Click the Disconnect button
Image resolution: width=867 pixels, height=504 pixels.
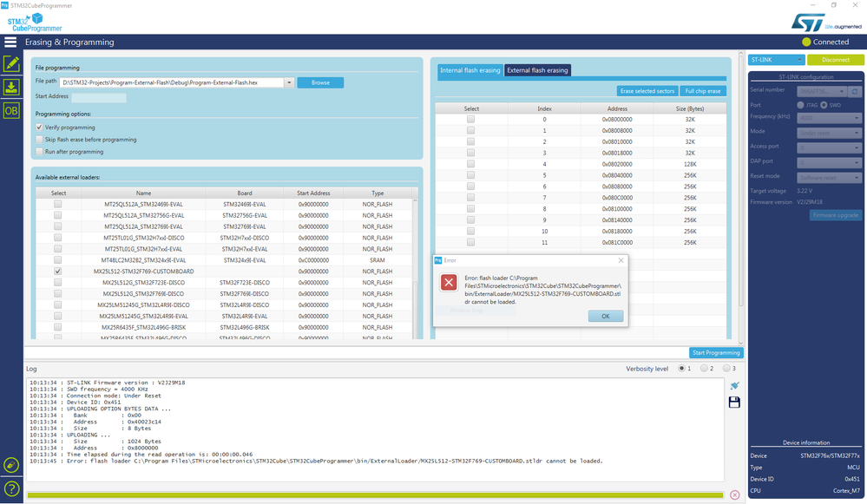836,60
